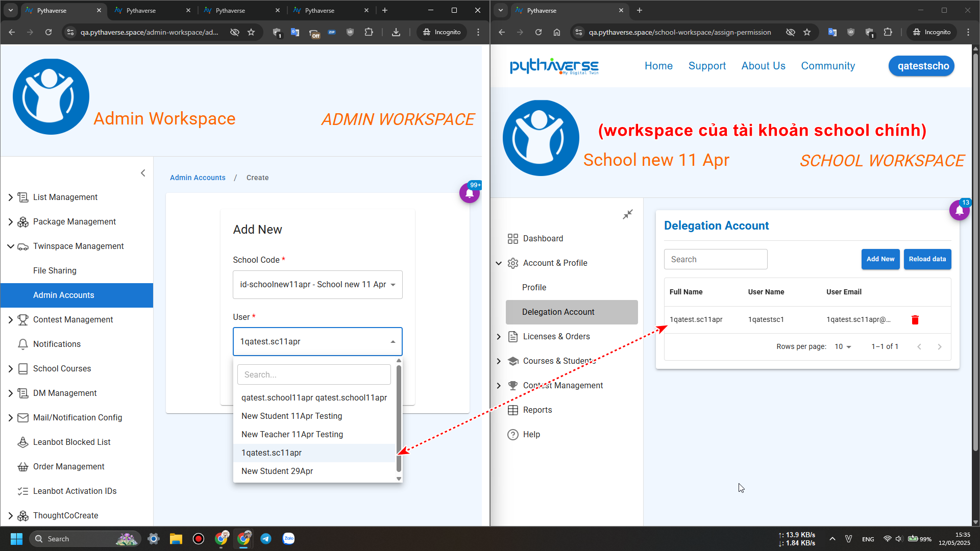Open Community link in navigation

[x=828, y=66]
